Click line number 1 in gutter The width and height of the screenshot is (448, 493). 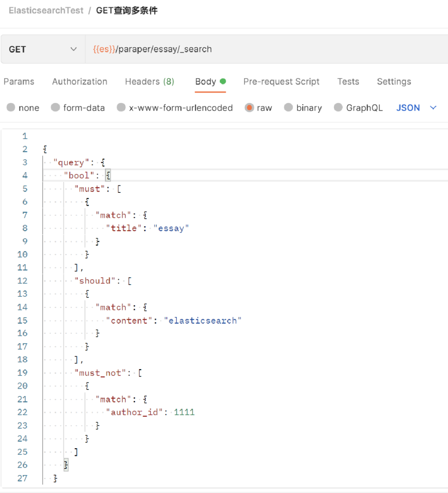pyautogui.click(x=25, y=136)
